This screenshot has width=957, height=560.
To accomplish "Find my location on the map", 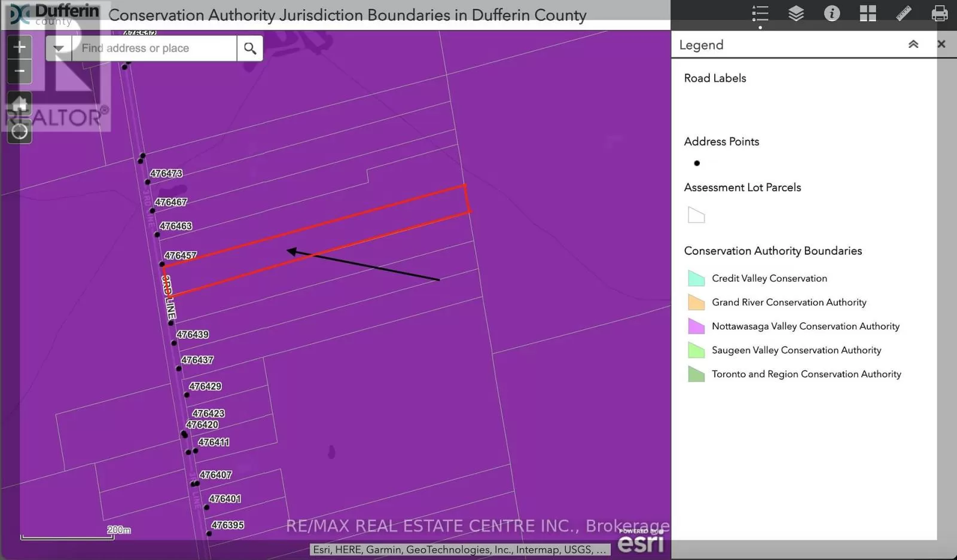I will tap(19, 131).
